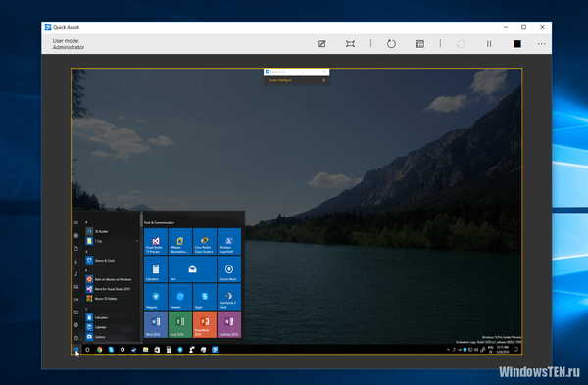
Task: Click the remote taskbar clock and date
Action: click(x=503, y=350)
